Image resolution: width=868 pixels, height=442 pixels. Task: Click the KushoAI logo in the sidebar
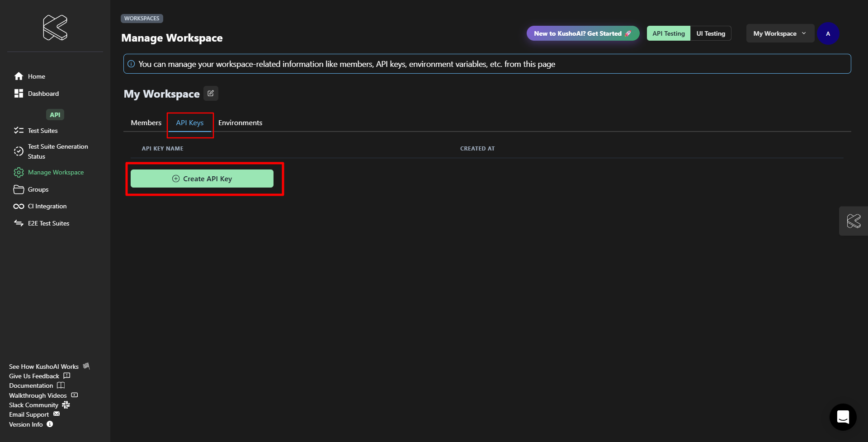[x=55, y=28]
